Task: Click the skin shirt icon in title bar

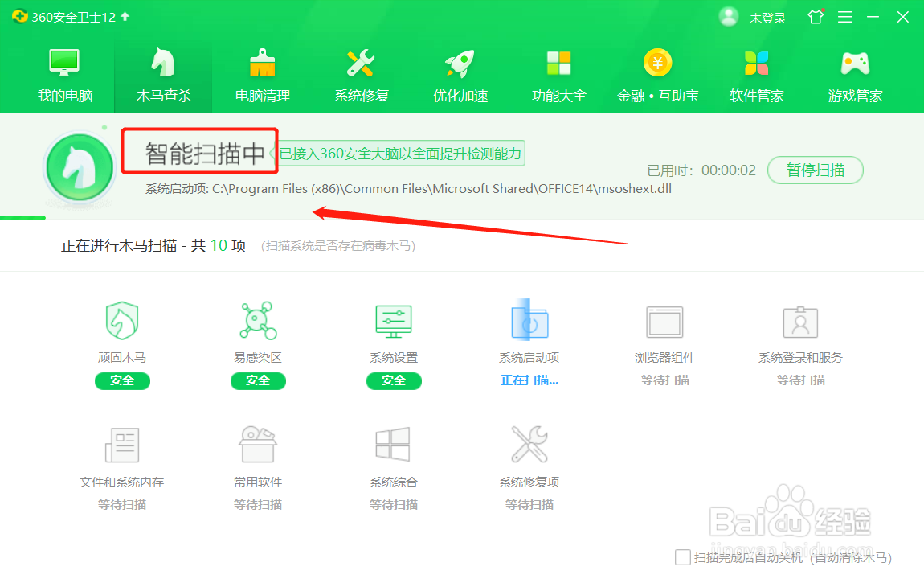Action: 816,17
